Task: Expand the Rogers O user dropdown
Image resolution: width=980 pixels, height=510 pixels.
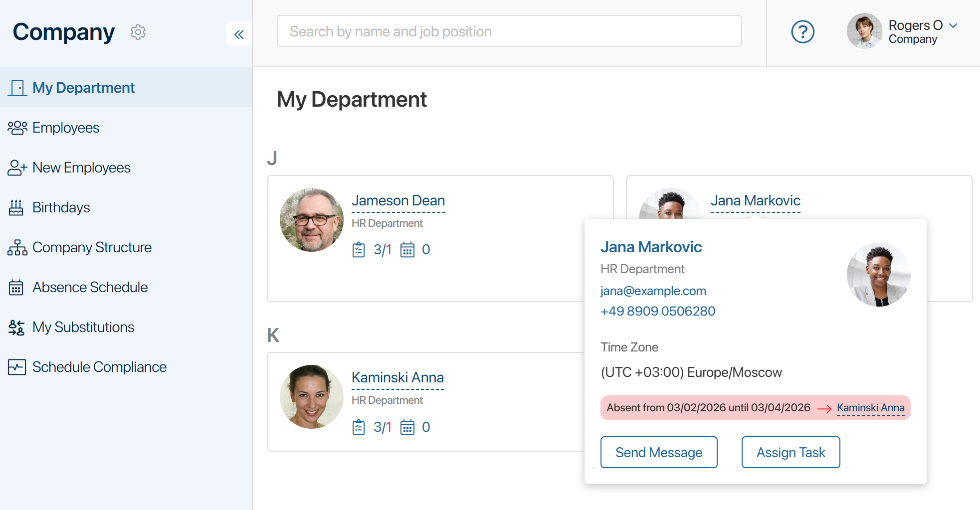Action: pyautogui.click(x=953, y=25)
